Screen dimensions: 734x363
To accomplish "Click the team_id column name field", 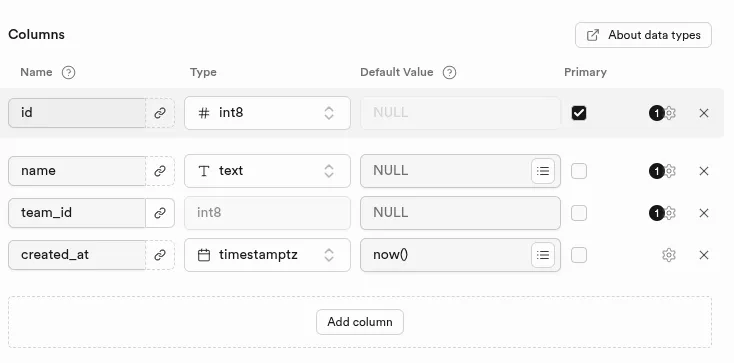I will point(77,213).
